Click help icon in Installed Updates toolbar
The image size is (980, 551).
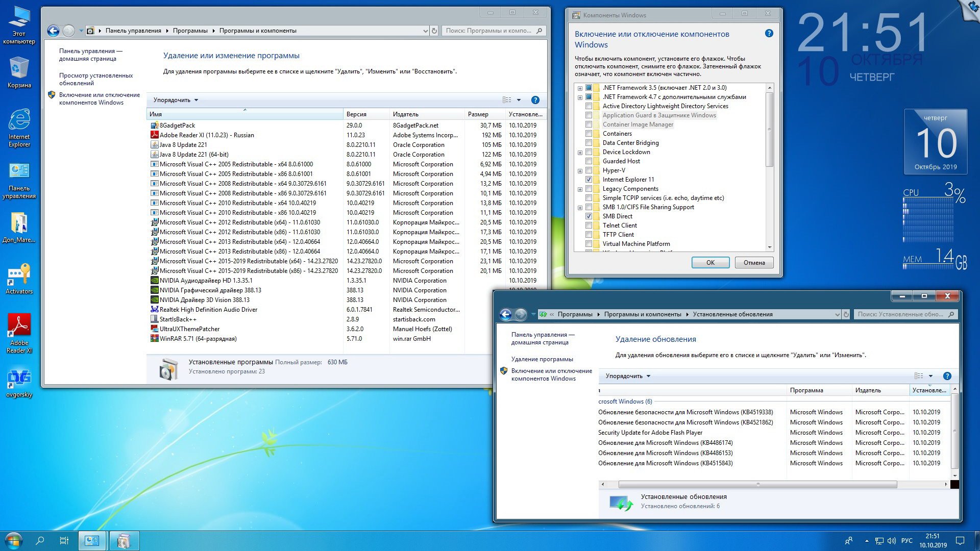click(x=947, y=376)
